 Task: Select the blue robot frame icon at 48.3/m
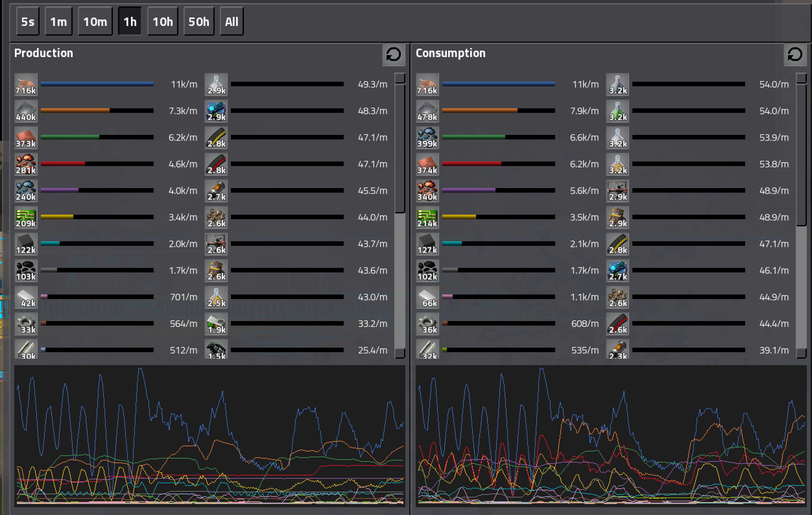point(216,111)
